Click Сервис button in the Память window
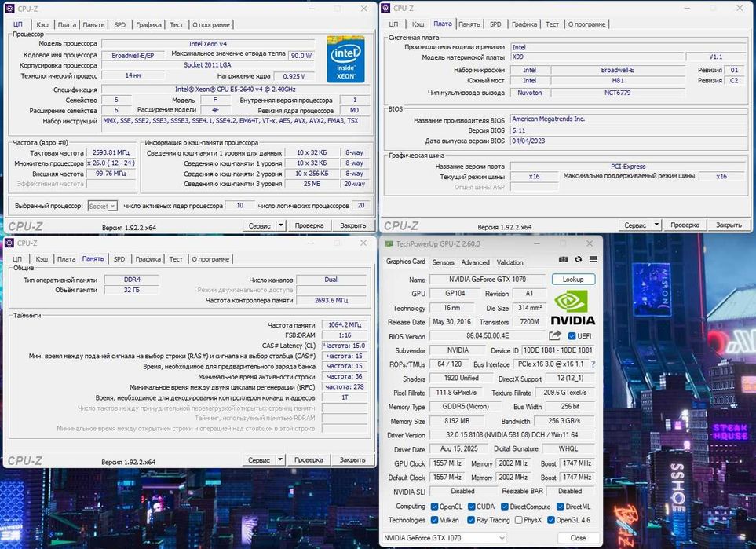Viewport: 756px width, 549px height. 259,459
